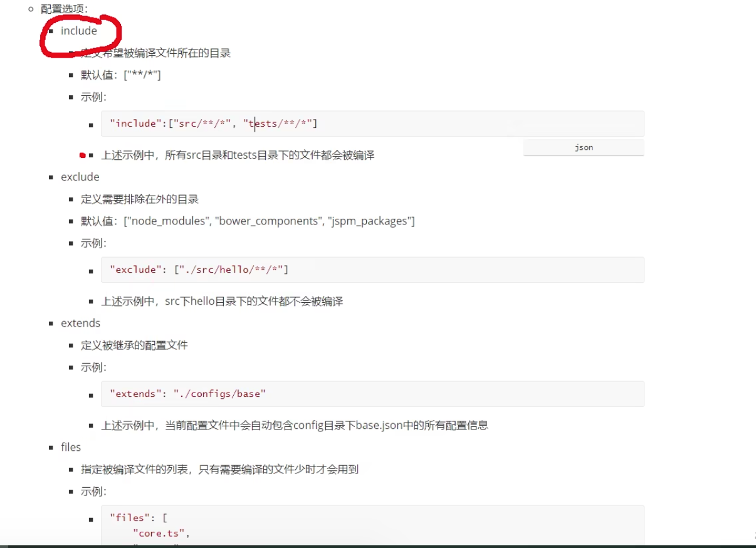
Task: Click the line 定义希望被编译文件所在的目录
Action: coord(155,53)
